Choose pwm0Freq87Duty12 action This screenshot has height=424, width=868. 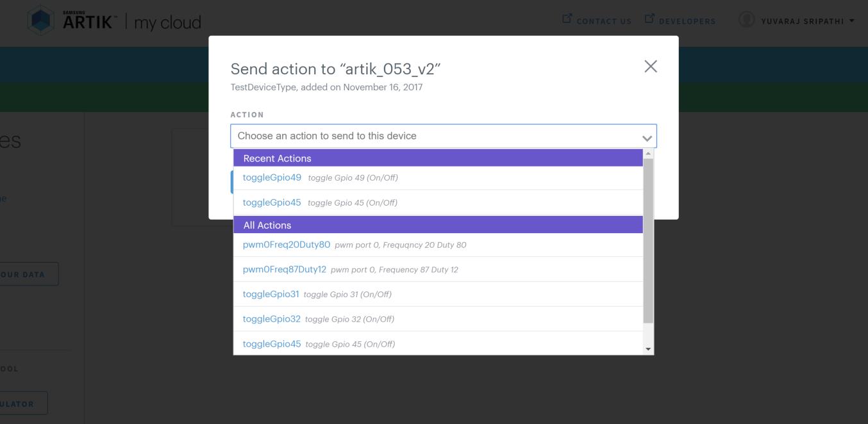[438, 270]
